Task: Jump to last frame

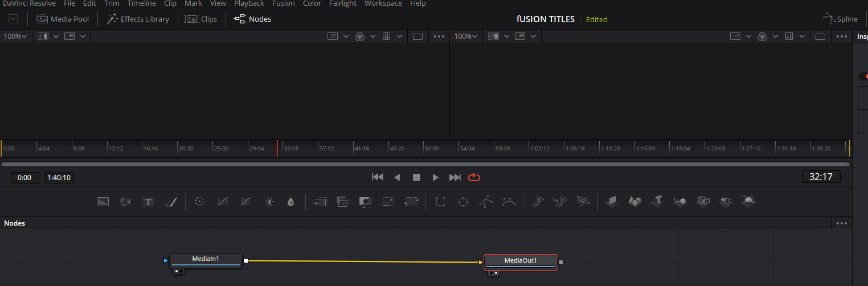Action: coord(455,177)
